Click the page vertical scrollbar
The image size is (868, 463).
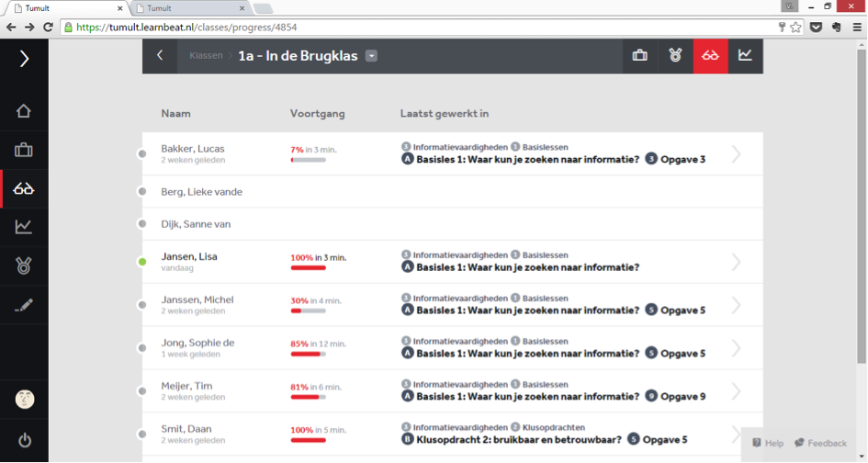click(862, 207)
